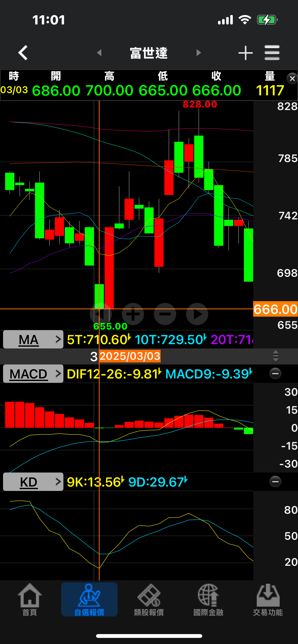This screenshot has width=298, height=644.
Task: Move chart cursor right with play button
Action: click(x=197, y=314)
